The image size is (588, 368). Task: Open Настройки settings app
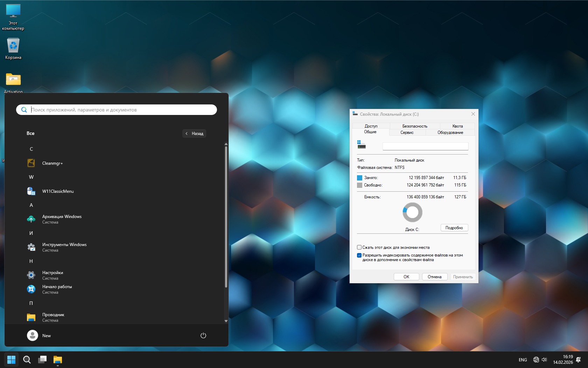(x=52, y=275)
